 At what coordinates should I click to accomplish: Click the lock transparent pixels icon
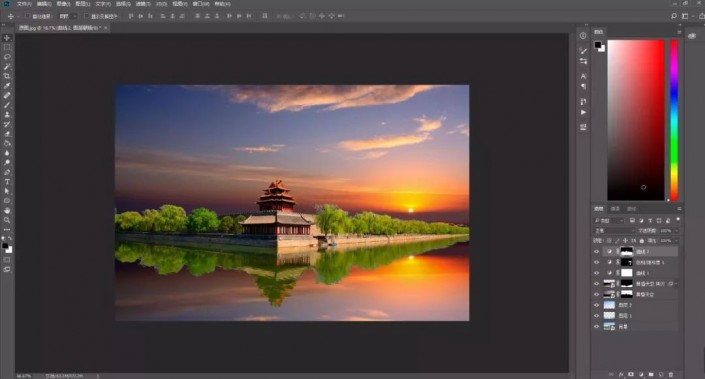click(609, 241)
